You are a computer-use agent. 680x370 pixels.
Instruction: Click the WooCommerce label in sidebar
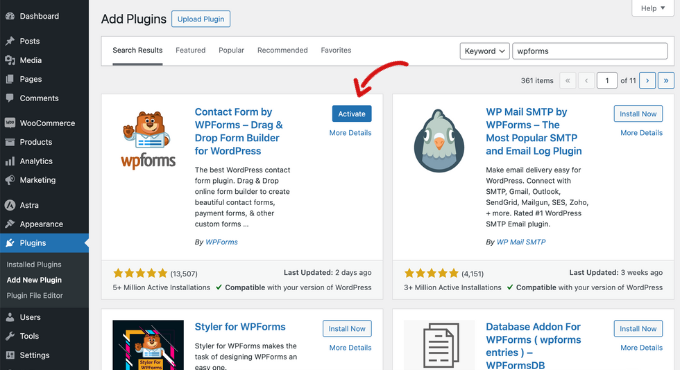coord(47,123)
